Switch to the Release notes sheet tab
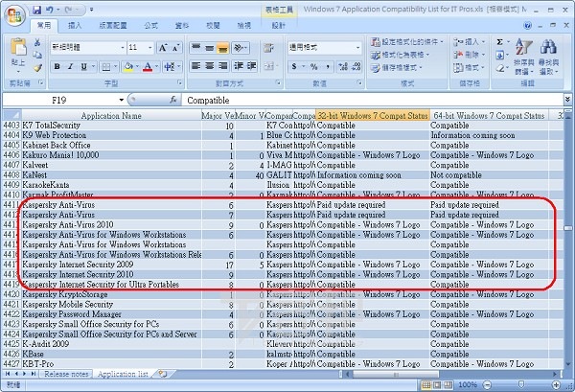The height and width of the screenshot is (392, 575). [66, 374]
